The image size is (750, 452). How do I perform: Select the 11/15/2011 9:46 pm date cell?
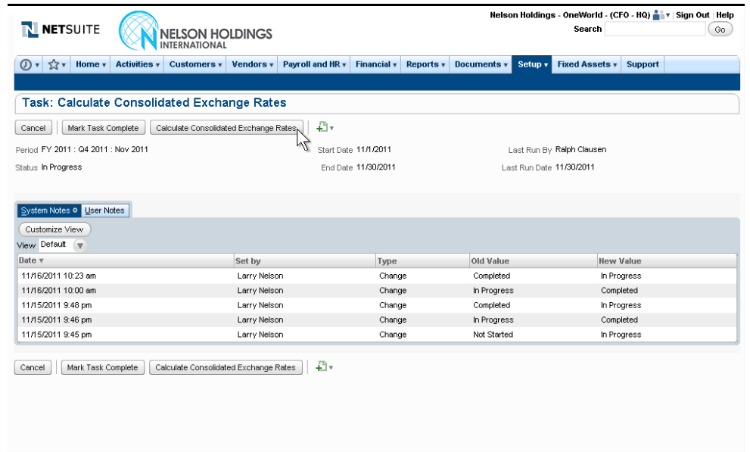(x=56, y=320)
